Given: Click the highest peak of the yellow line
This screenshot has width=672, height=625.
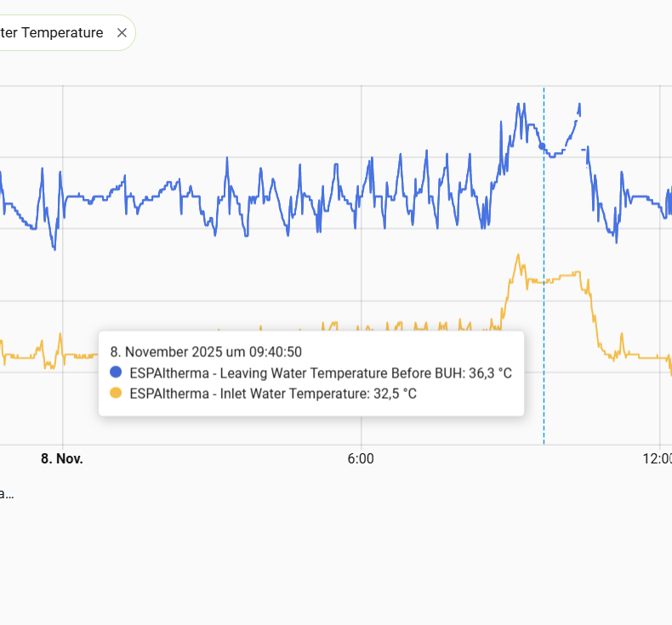Looking at the screenshot, I should click(x=516, y=254).
